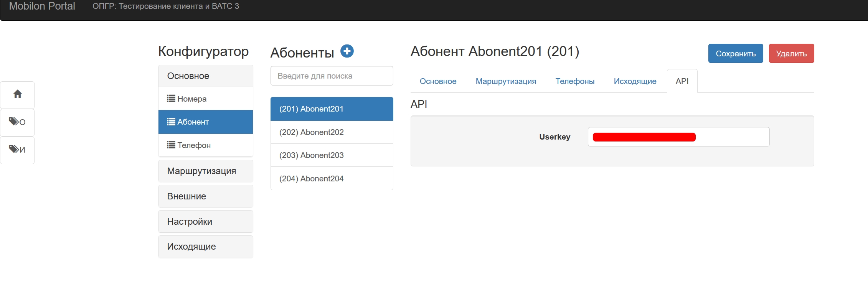This screenshot has height=301, width=868.
Task: Select Абонент in configurator menu
Action: click(206, 122)
